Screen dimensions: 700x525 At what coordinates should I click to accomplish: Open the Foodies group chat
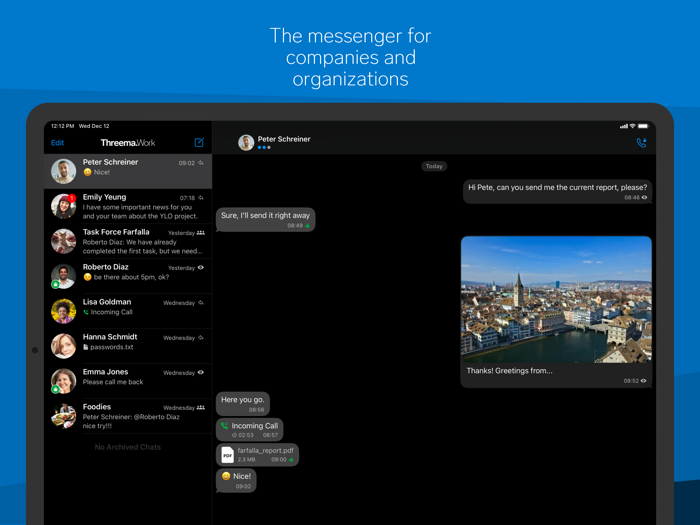(128, 416)
